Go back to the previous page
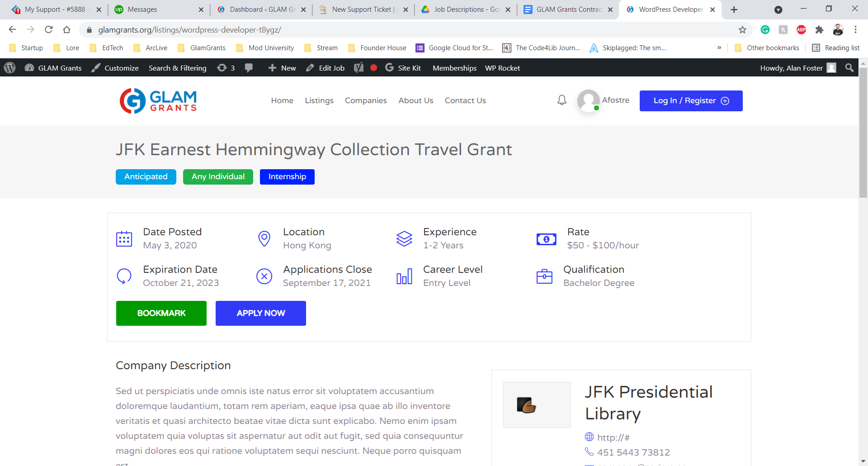This screenshot has height=466, width=868. [12, 30]
